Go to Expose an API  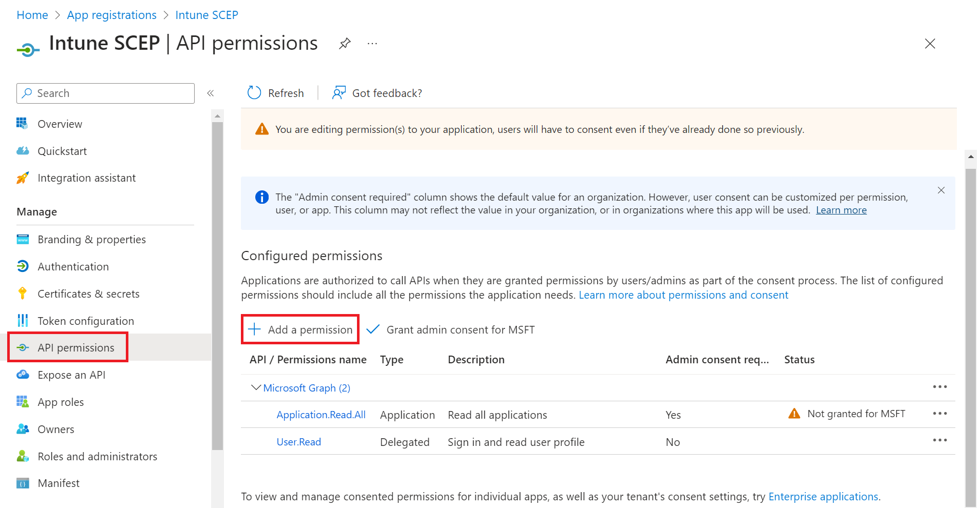click(x=71, y=375)
